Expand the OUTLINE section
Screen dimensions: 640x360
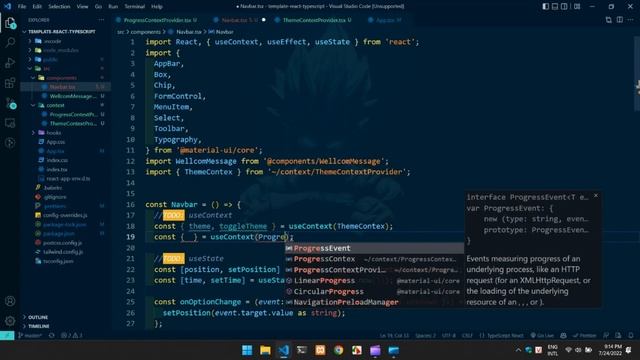pos(38,317)
